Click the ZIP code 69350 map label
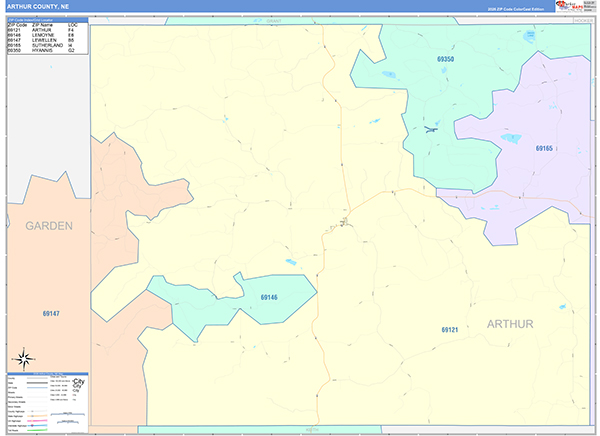This screenshot has height=436, width=600. pyautogui.click(x=445, y=59)
